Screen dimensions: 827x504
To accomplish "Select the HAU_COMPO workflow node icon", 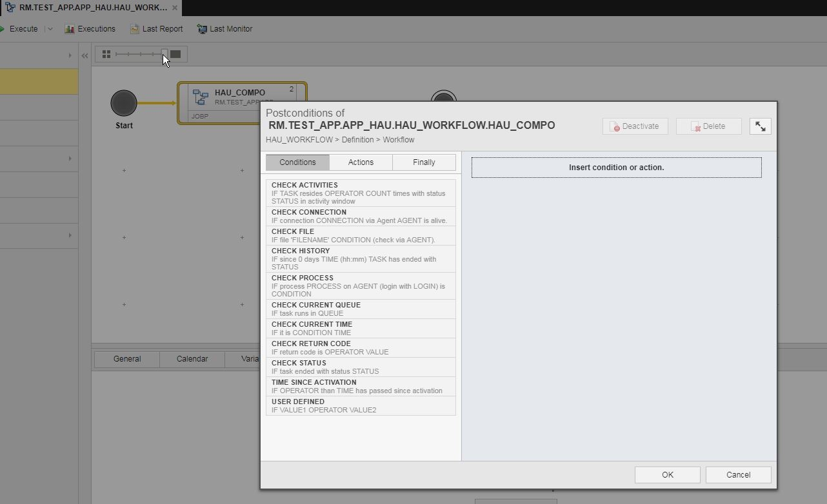I will pyautogui.click(x=199, y=96).
